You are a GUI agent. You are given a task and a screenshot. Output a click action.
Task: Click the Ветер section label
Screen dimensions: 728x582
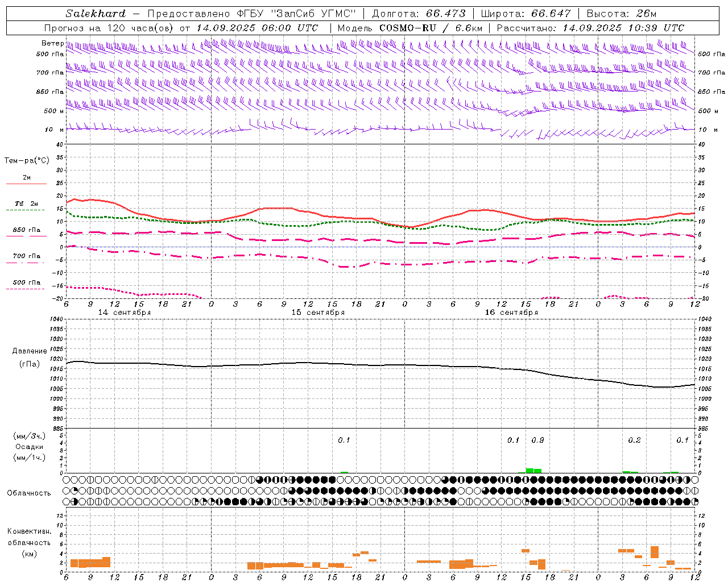[x=52, y=43]
